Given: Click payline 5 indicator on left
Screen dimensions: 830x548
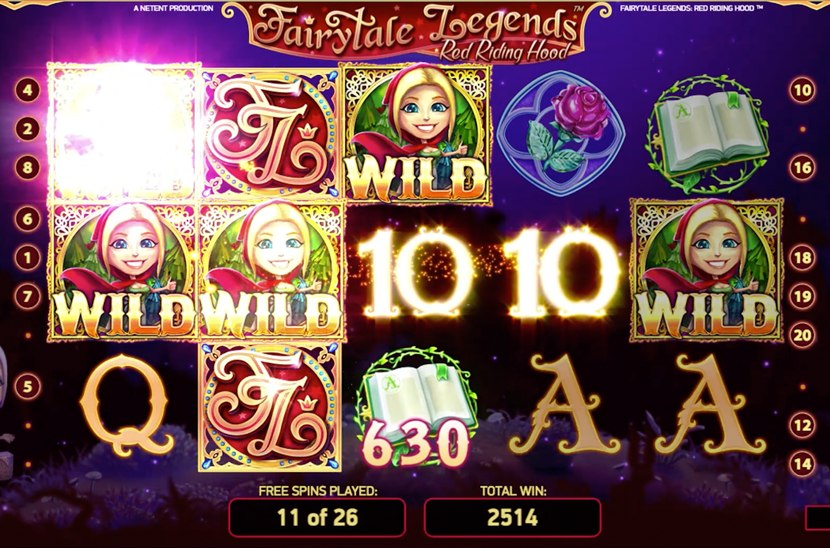Looking at the screenshot, I should (x=28, y=386).
